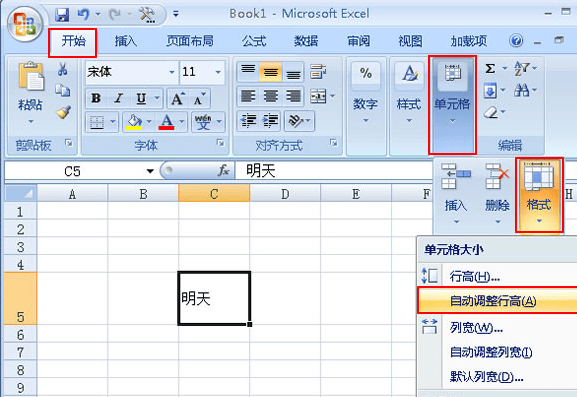577x397 pixels.
Task: Toggle middle vertical align button
Action: [270, 72]
